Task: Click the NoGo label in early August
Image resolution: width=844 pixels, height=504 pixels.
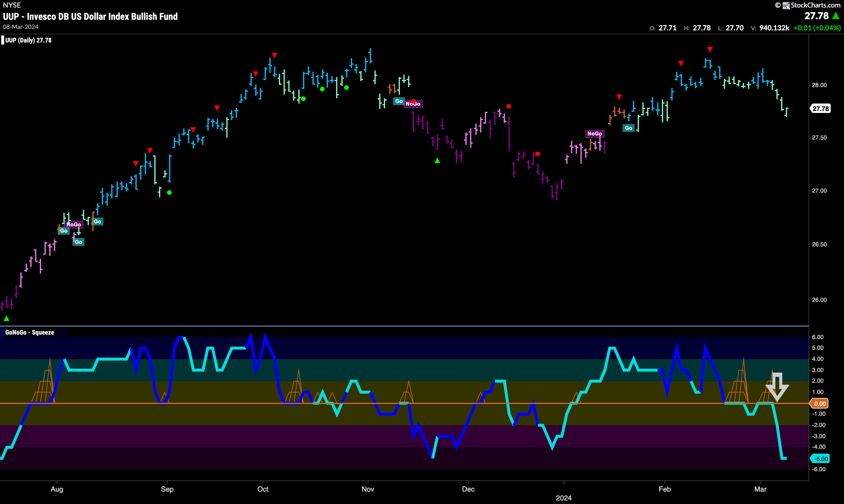Action: coord(74,224)
